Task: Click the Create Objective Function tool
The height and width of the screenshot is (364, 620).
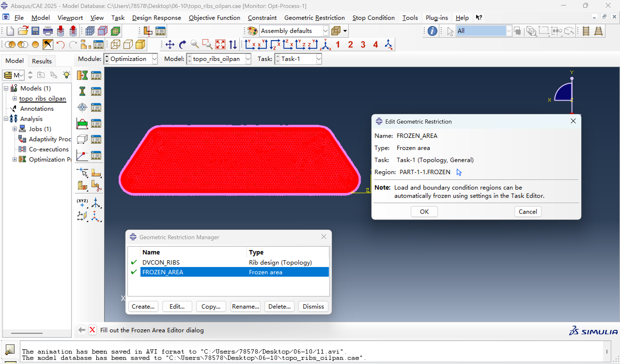Action: [x=82, y=107]
